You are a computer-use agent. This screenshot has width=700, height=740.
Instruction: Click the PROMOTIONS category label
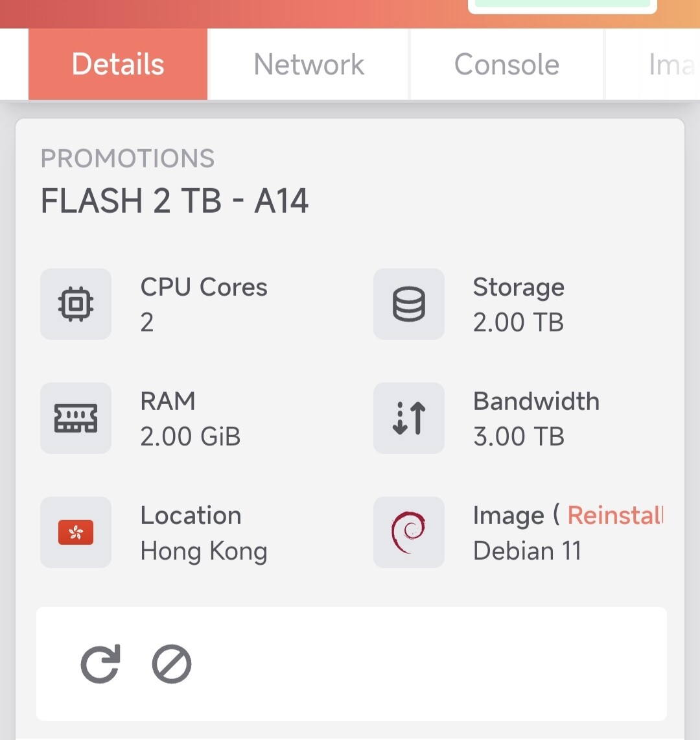[128, 159]
